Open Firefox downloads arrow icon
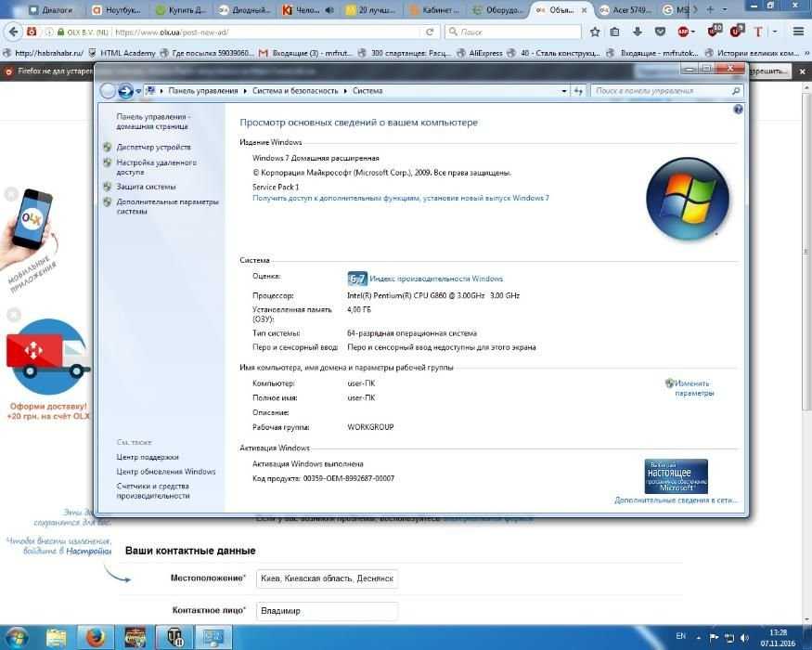This screenshot has height=650, width=812. coord(638,32)
